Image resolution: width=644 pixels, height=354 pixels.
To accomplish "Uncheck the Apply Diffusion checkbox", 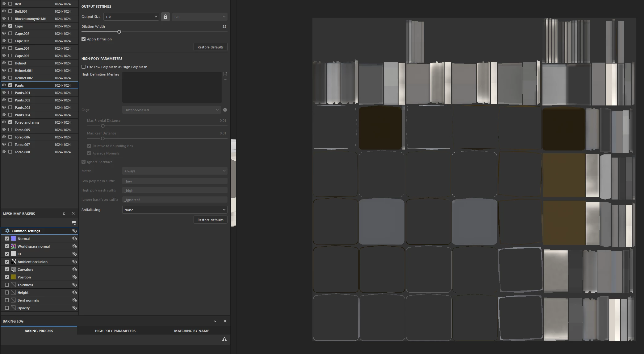I will coord(84,39).
